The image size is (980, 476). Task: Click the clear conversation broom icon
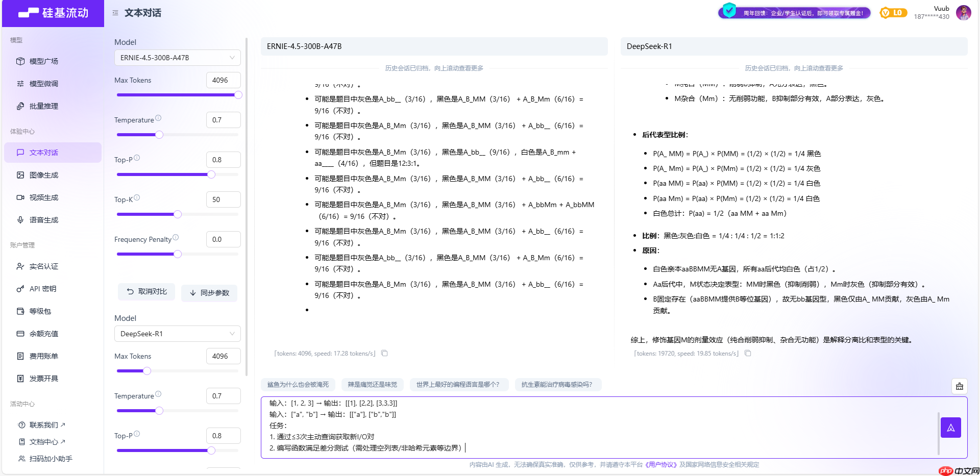point(959,386)
